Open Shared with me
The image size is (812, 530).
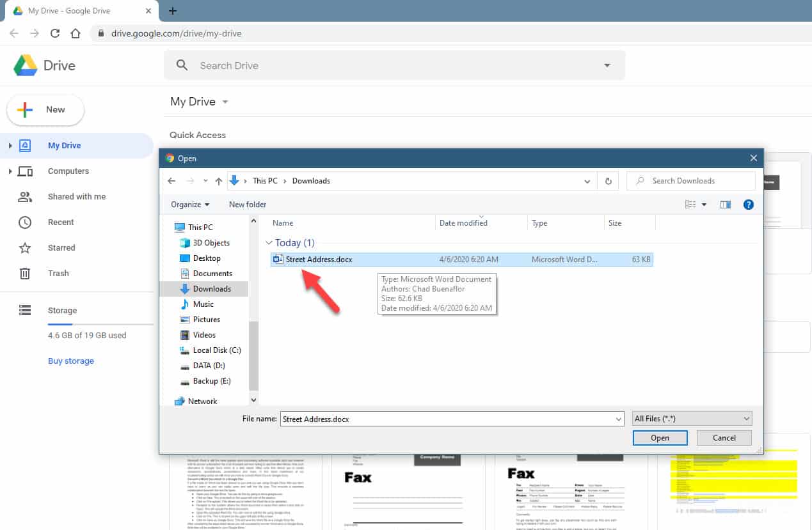77,197
